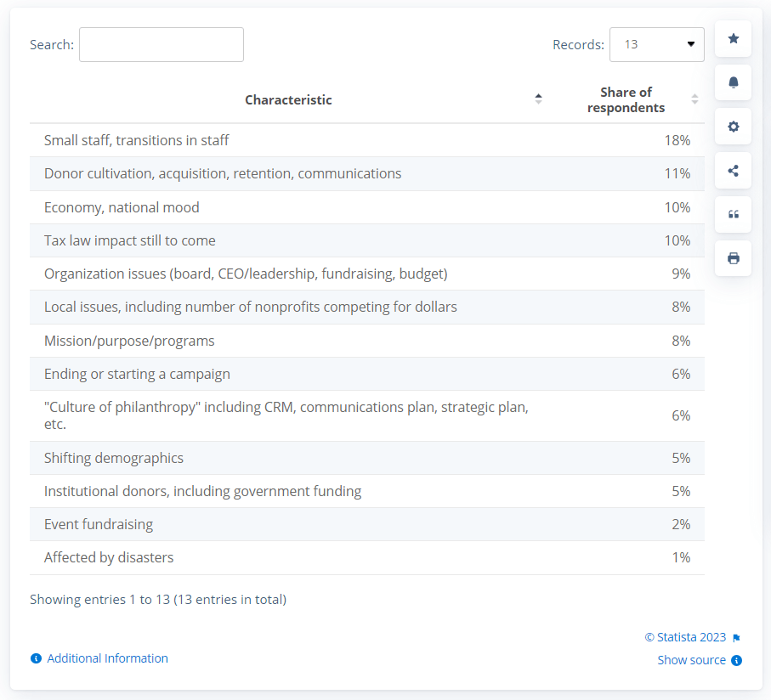Open the gear settings icon
The height and width of the screenshot is (700, 771).
pyautogui.click(x=733, y=127)
